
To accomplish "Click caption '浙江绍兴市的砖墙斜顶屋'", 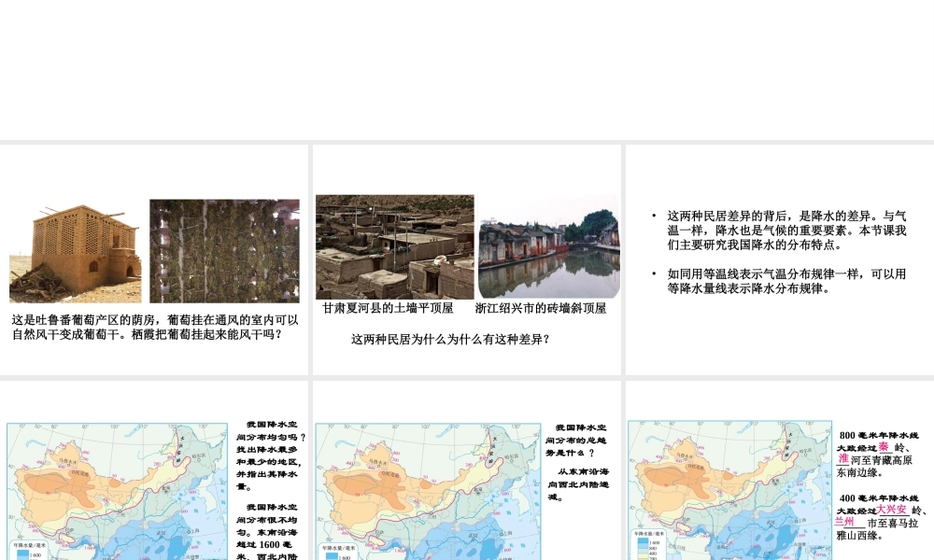I will click(540, 308).
